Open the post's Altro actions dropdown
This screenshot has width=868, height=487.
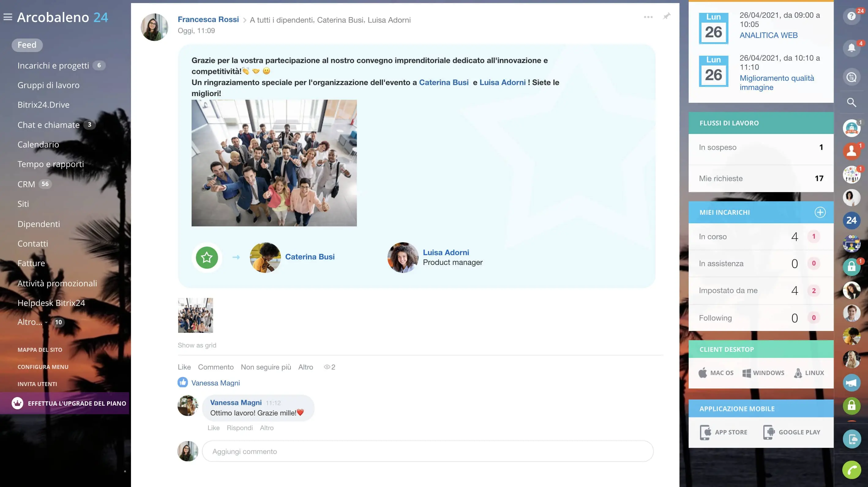[305, 367]
